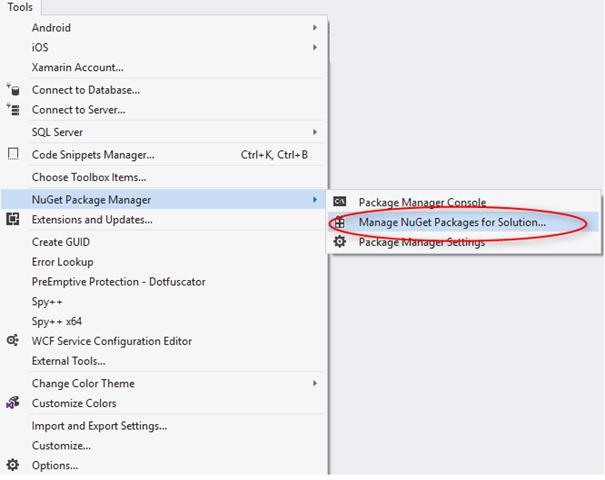This screenshot has height=480, width=605.
Task: Open Package Manager Settings submenu entry
Action: point(464,242)
